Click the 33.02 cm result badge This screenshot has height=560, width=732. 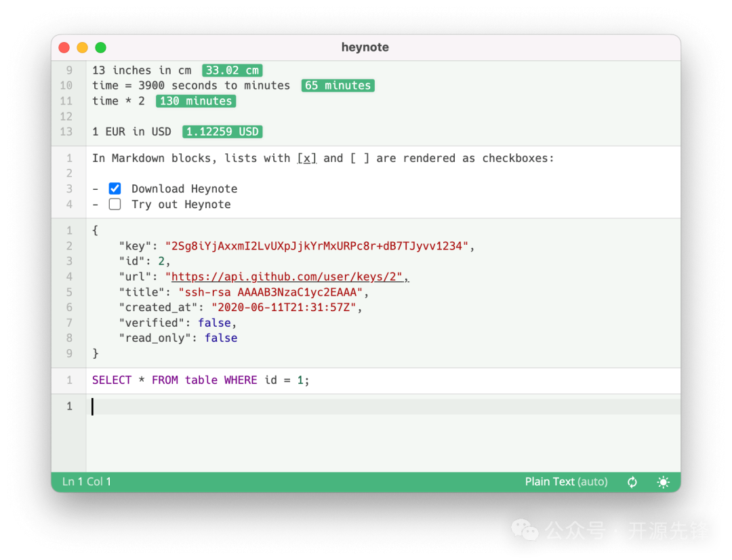(232, 71)
